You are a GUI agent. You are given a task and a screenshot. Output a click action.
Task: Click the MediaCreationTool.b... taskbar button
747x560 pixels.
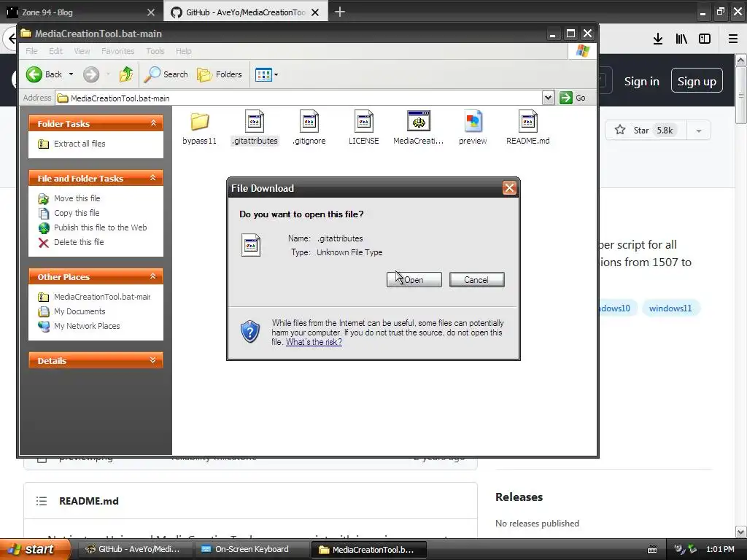(x=368, y=549)
